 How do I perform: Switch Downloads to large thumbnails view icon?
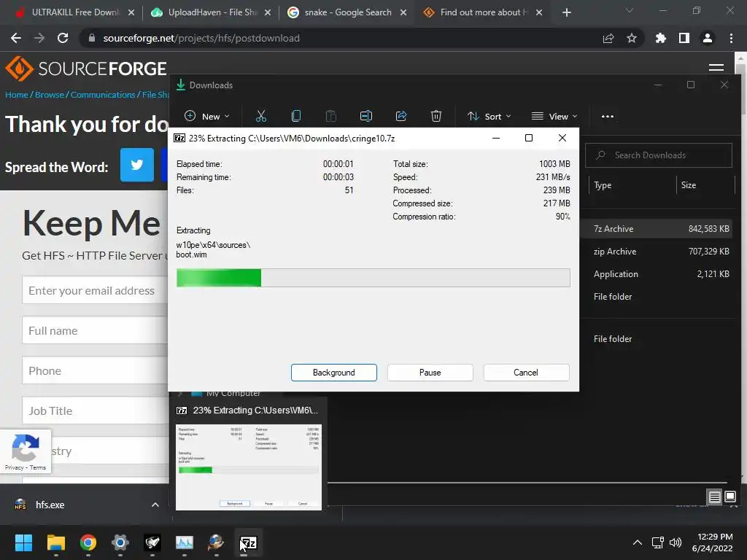coord(730,497)
